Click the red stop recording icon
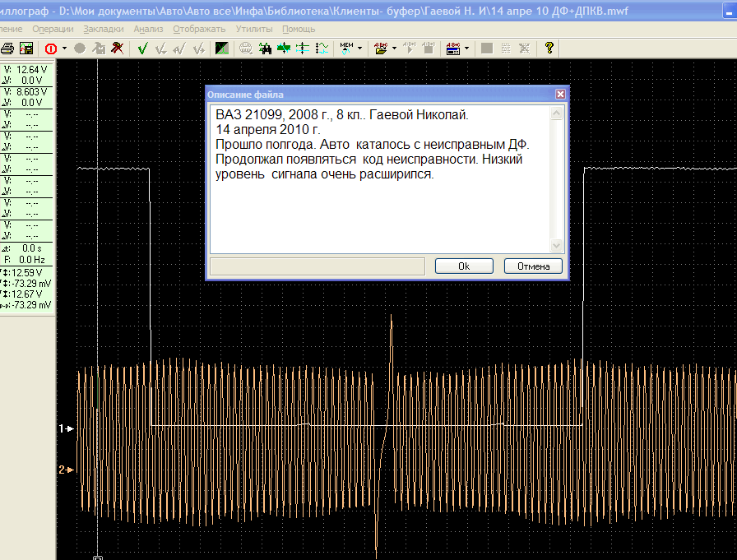The height and width of the screenshot is (560, 737). (x=51, y=49)
